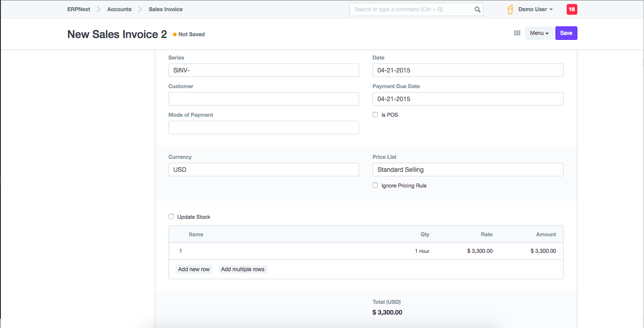Click the Payment Due Date field
This screenshot has height=328, width=644.
tap(467, 99)
